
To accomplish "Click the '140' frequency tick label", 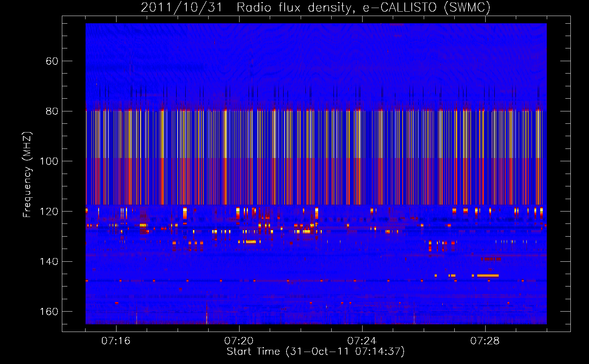I will (x=49, y=261).
